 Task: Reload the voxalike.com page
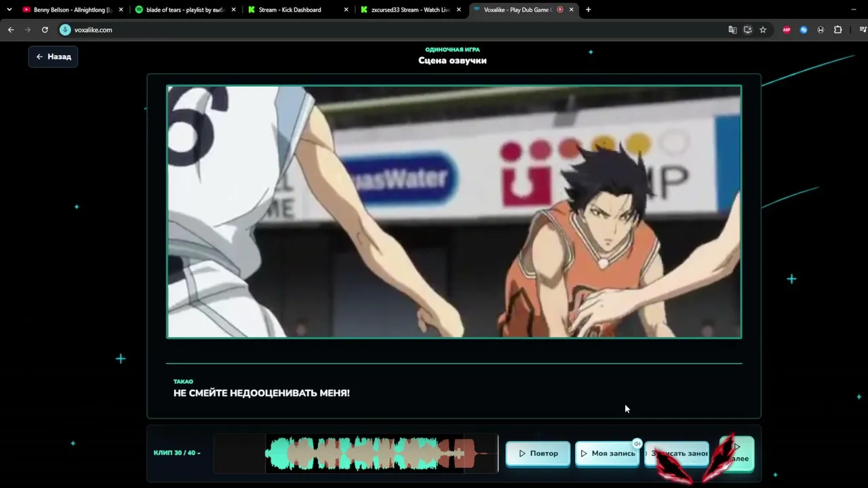tap(45, 30)
